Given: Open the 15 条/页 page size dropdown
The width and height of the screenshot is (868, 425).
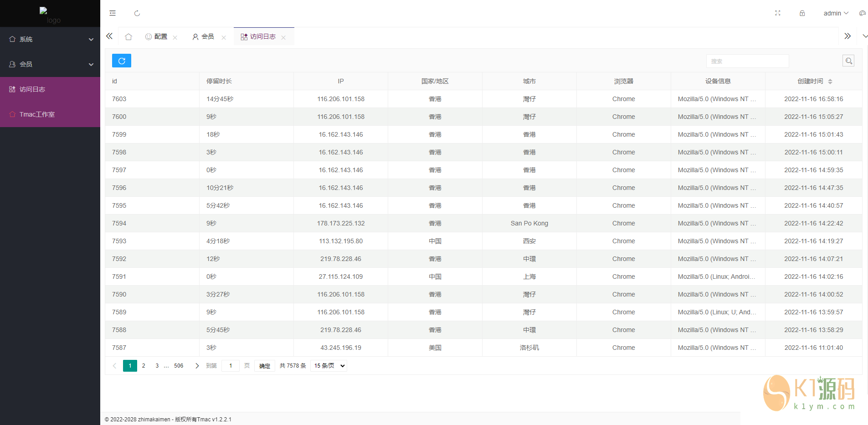Looking at the screenshot, I should (329, 366).
